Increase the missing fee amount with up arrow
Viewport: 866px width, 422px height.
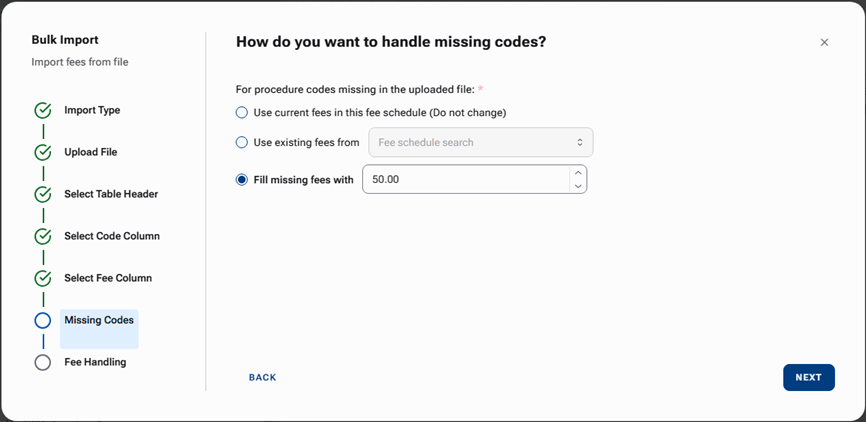(x=578, y=173)
